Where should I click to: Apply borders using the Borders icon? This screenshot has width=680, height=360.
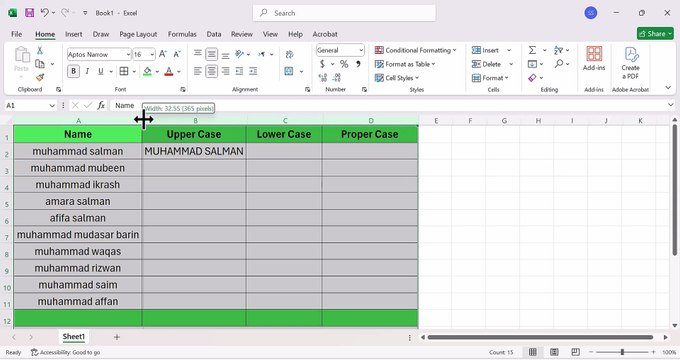click(124, 71)
